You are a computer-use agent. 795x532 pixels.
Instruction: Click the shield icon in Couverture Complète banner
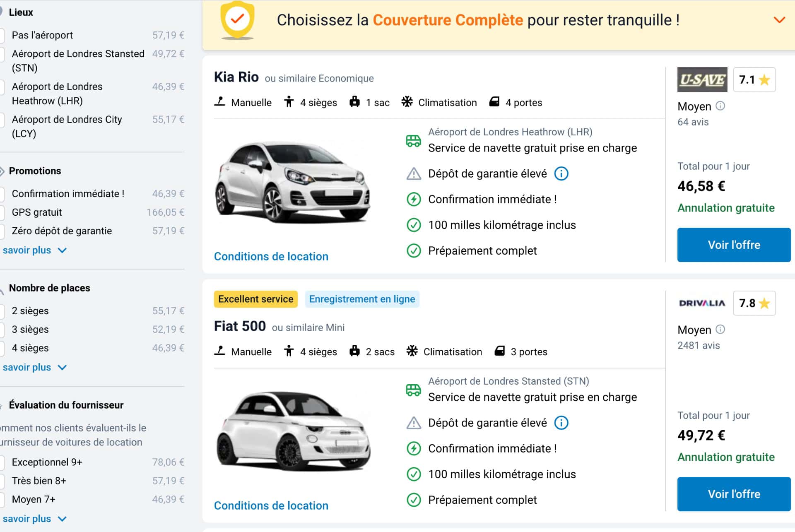coord(237,20)
